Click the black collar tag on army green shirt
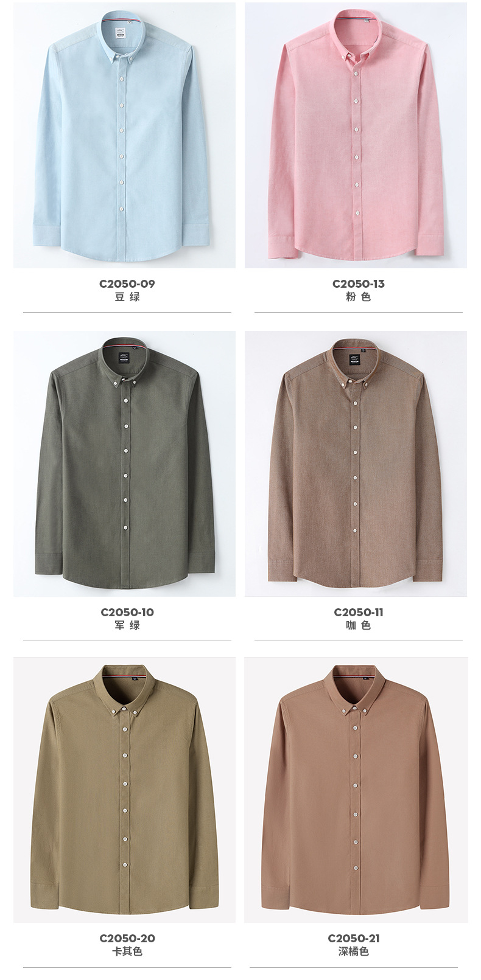 click(125, 356)
